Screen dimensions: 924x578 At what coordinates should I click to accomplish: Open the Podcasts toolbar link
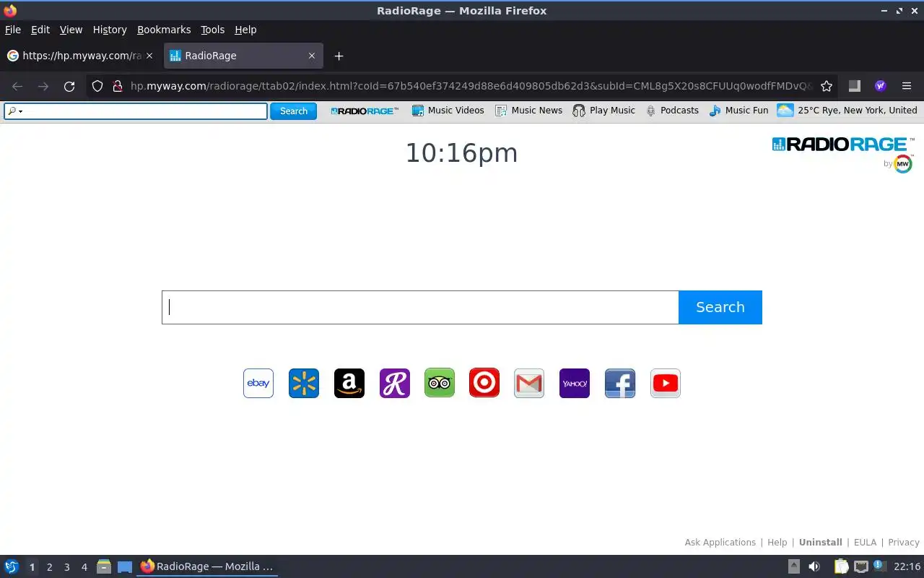click(672, 111)
